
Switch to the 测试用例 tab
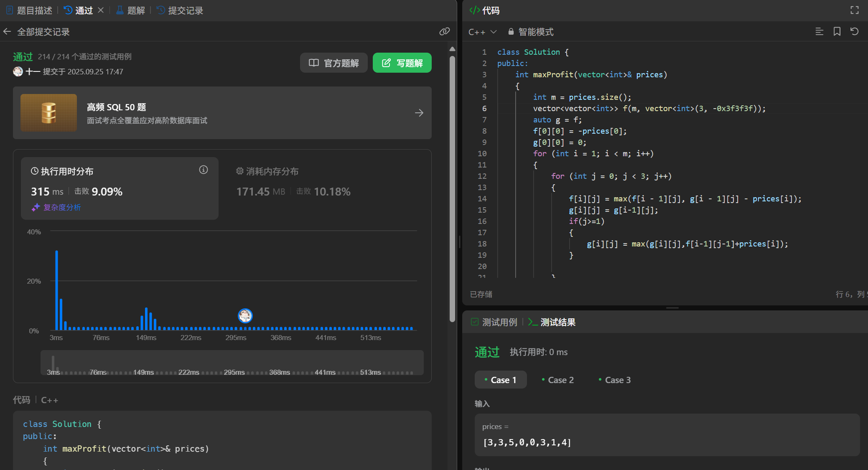494,322
